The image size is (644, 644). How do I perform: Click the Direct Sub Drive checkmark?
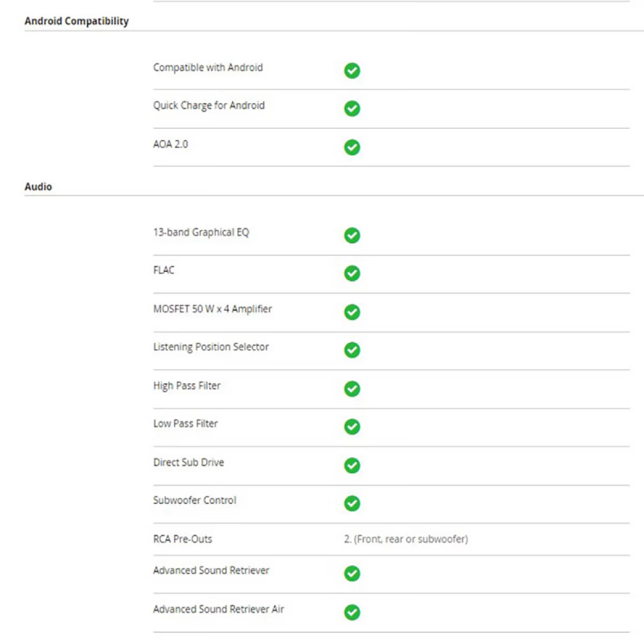point(352,465)
